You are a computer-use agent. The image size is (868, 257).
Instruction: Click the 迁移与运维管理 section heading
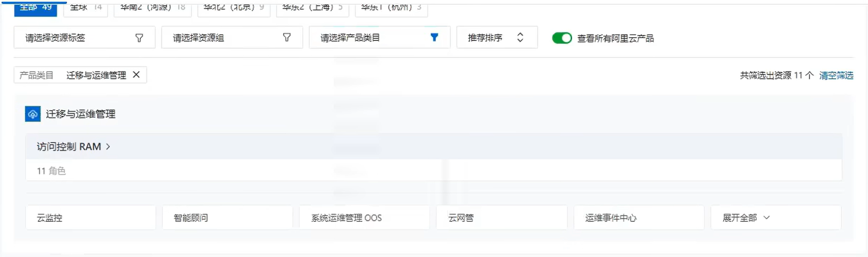(x=80, y=114)
